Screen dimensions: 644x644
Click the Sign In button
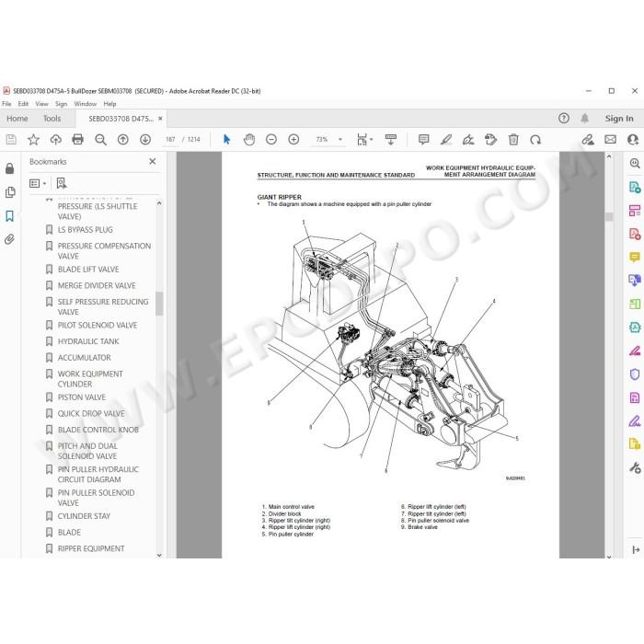(x=619, y=119)
